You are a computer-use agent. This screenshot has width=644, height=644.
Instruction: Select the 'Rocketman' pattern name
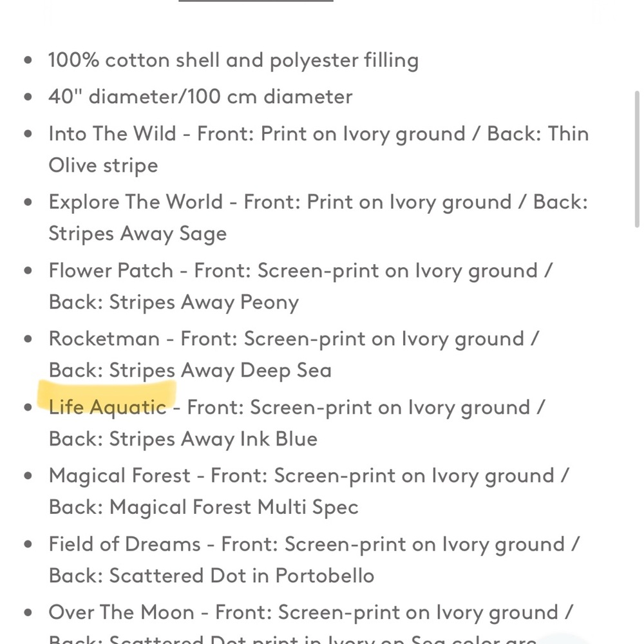pos(104,339)
